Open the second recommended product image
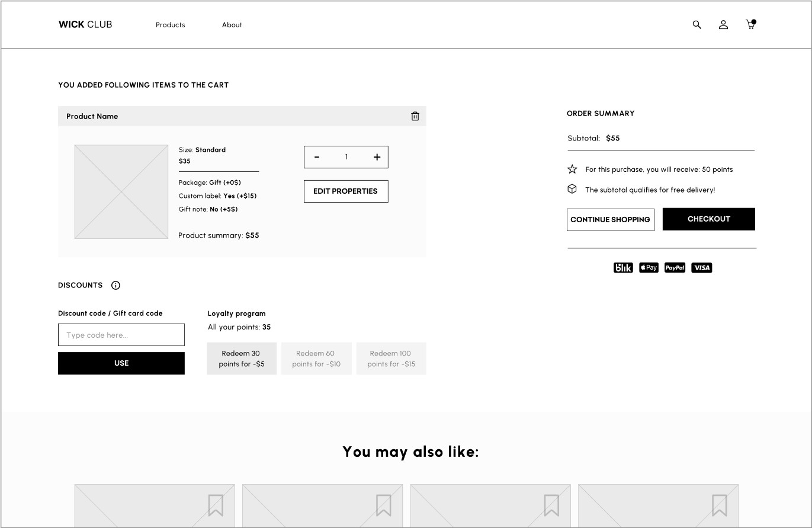This screenshot has width=812, height=528. click(x=323, y=505)
